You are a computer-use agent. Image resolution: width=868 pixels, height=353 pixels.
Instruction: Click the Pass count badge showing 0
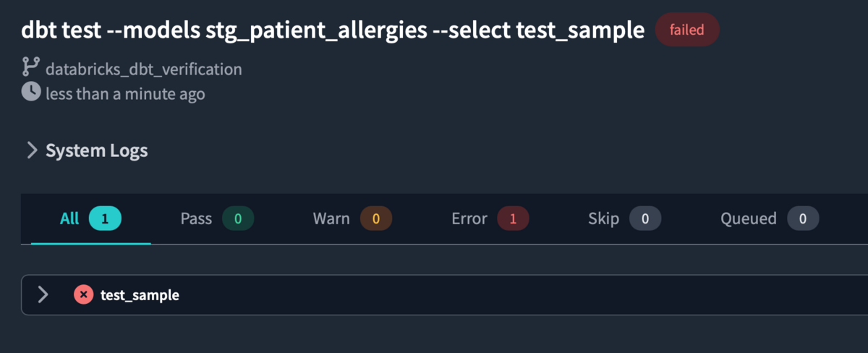coord(238,218)
